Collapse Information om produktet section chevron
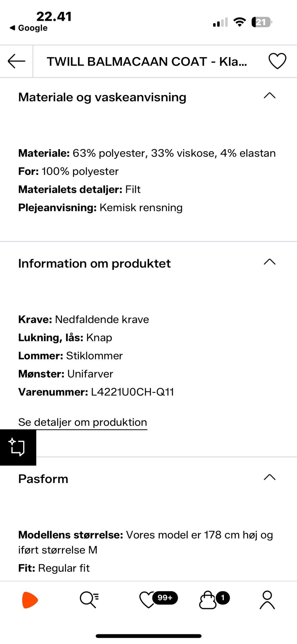The image size is (297, 644). coord(269,262)
